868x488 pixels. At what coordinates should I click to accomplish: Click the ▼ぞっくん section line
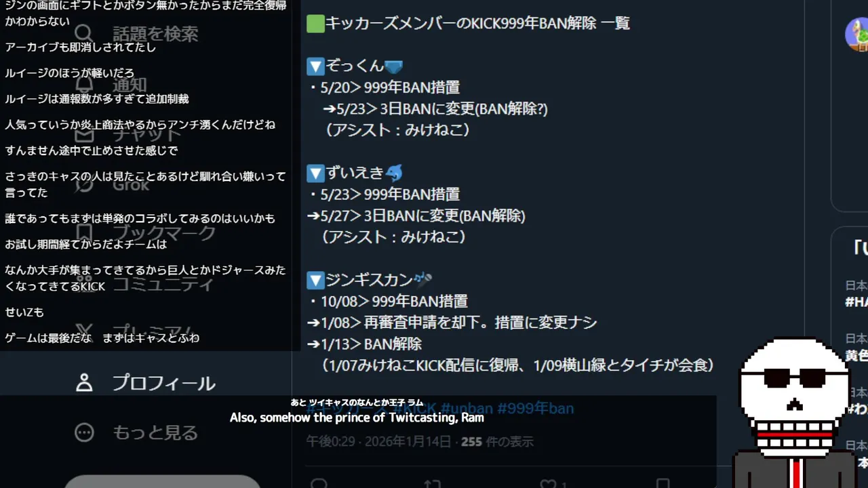[355, 66]
